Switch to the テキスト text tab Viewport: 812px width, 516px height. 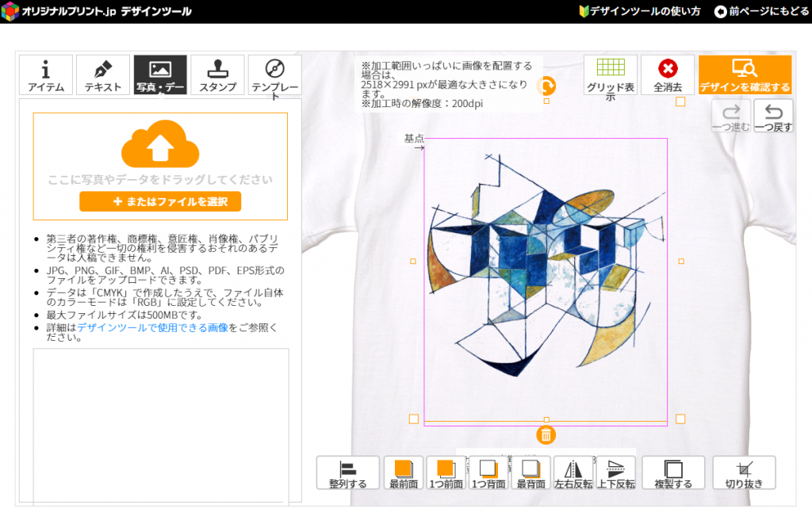click(102, 75)
